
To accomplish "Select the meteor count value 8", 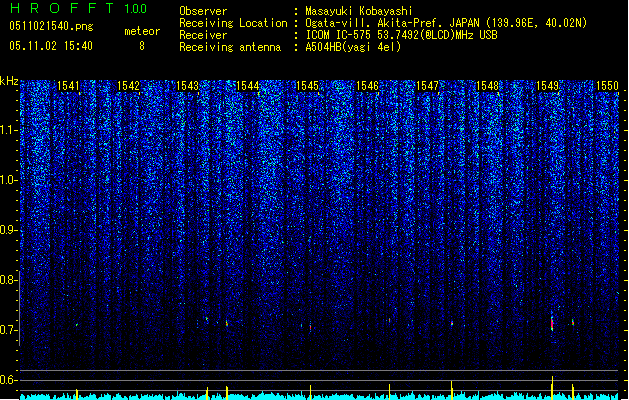I will point(142,46).
